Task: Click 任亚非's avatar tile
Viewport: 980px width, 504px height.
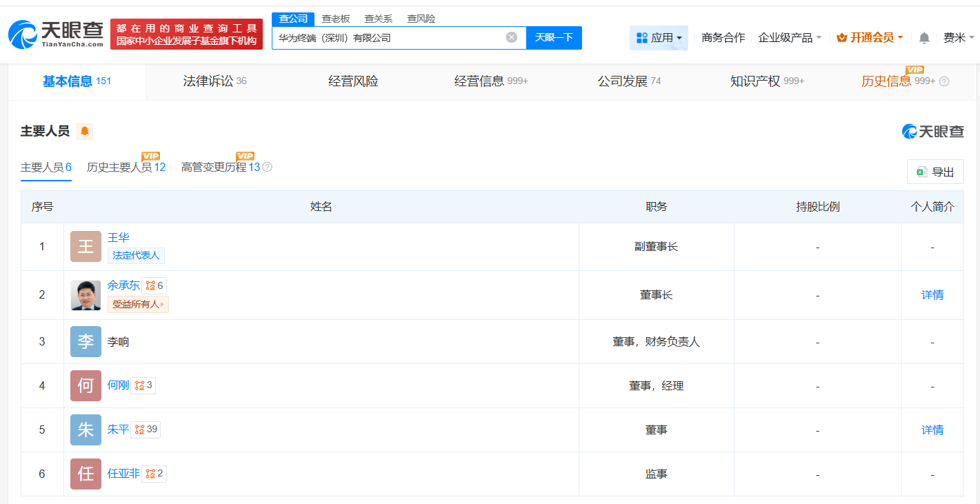Action: pyautogui.click(x=86, y=474)
